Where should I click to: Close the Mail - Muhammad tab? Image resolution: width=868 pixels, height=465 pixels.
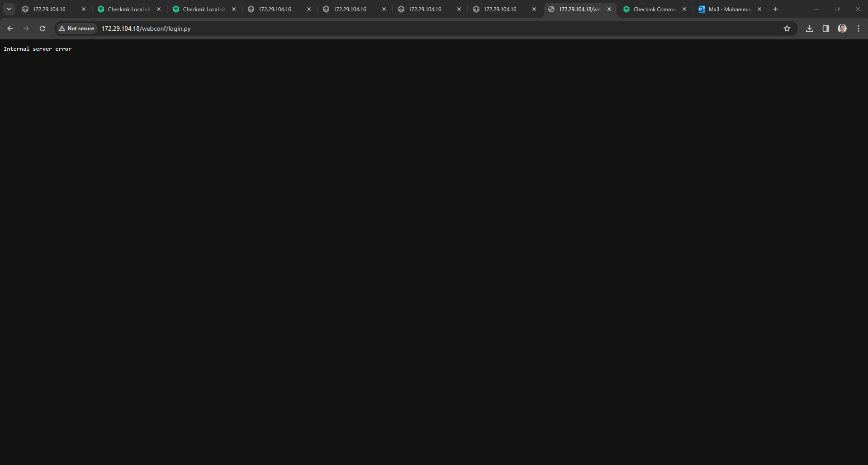click(759, 9)
